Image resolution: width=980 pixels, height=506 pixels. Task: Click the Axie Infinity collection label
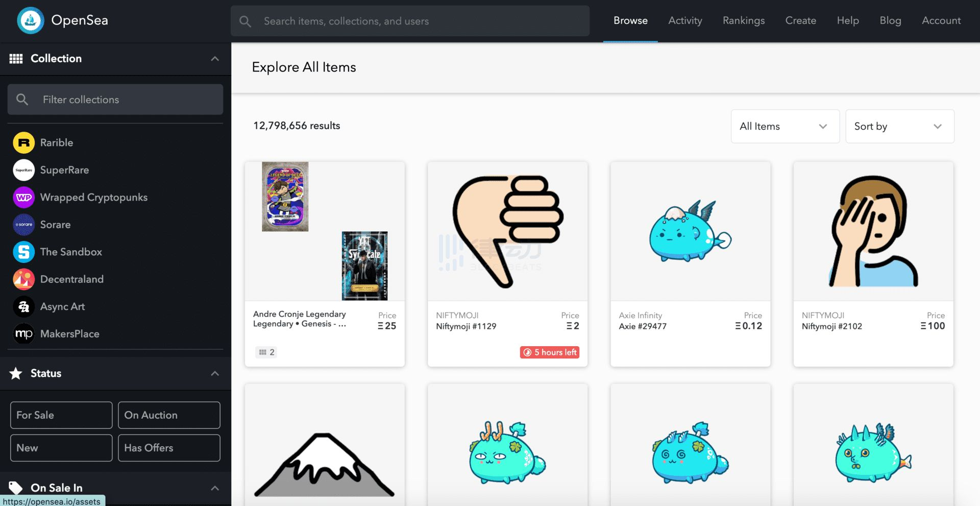pos(641,316)
